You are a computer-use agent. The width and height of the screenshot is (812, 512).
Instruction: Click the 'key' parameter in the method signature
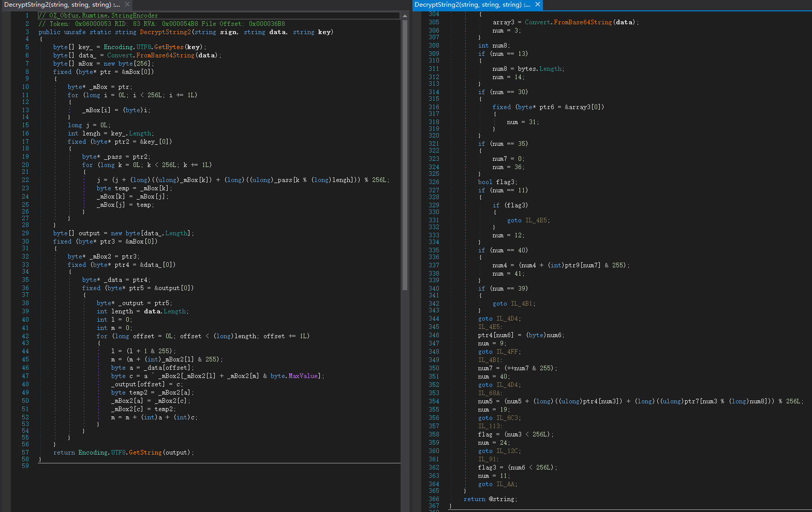[324, 32]
